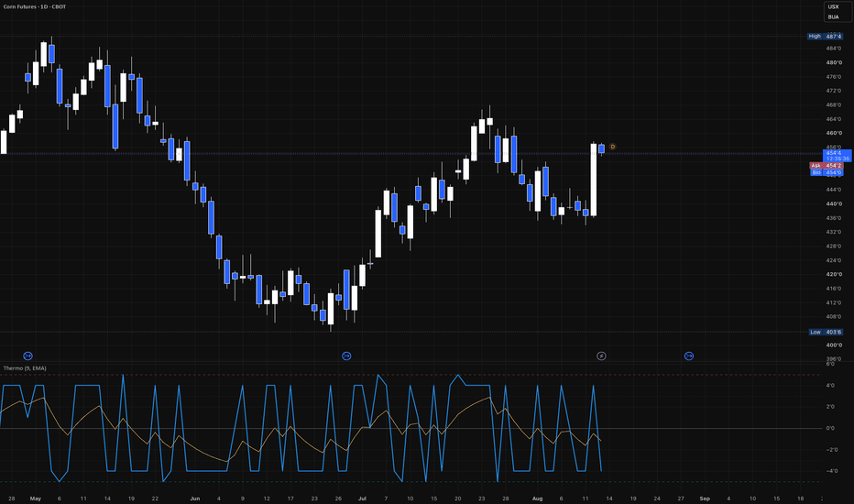Click the tall white candle before latest bar

594,180
